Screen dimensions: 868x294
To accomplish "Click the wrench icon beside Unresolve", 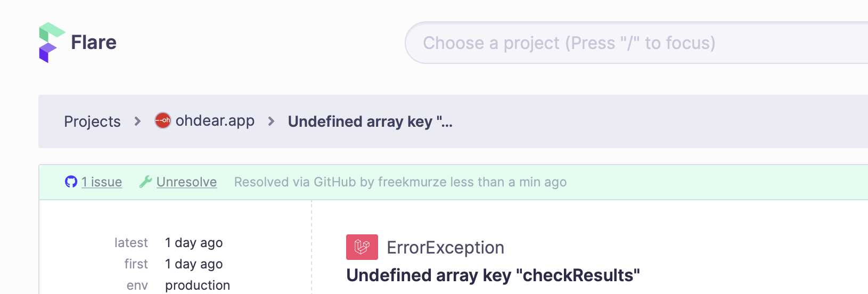I will click(145, 182).
